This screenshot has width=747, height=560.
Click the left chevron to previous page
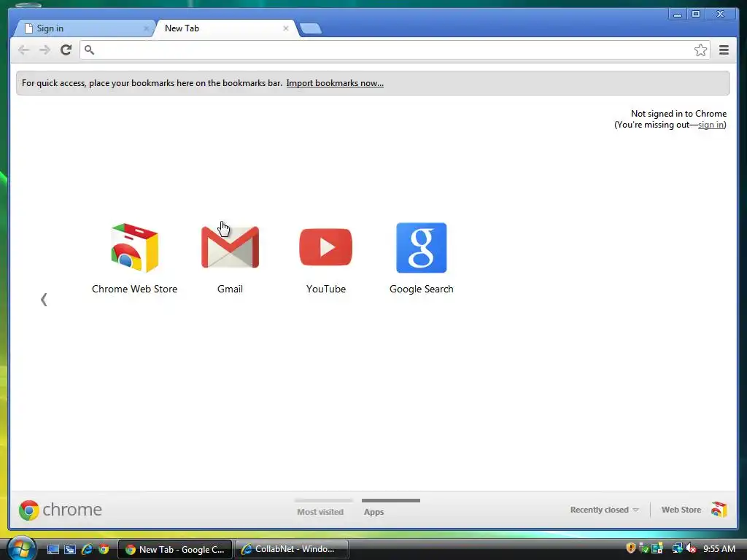(44, 299)
